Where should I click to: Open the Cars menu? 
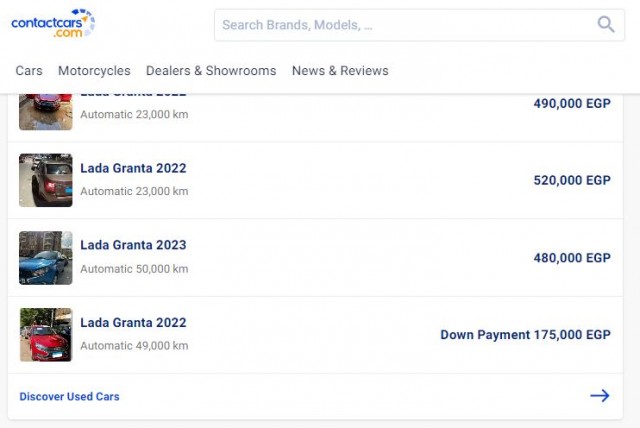pyautogui.click(x=29, y=71)
